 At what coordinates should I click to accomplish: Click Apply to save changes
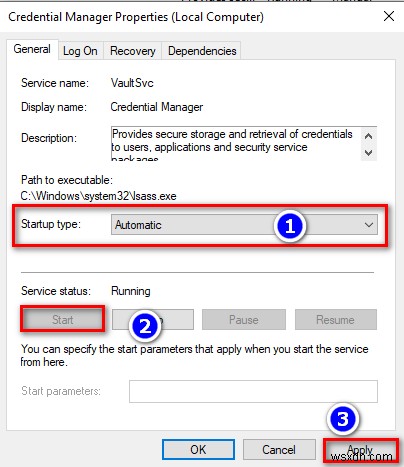point(360,450)
